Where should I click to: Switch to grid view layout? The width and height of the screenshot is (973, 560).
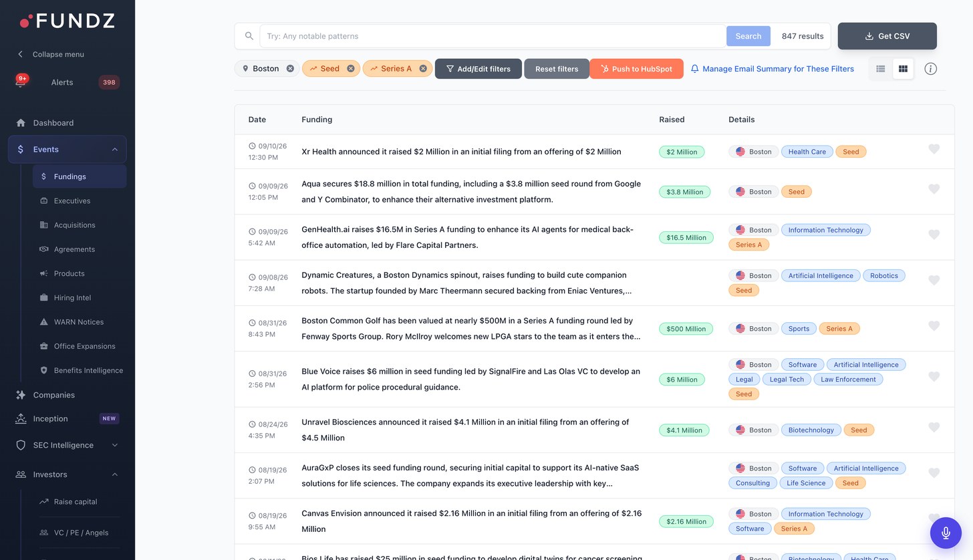(903, 69)
